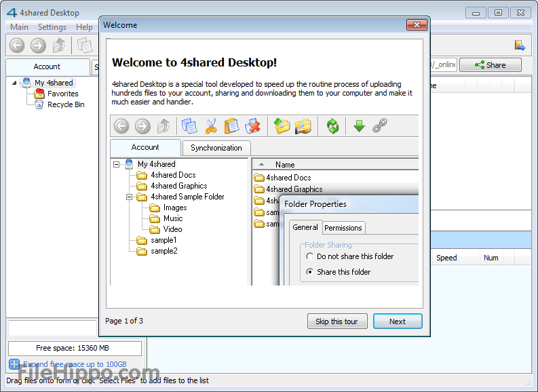Viewport: 538px width, 392px height.
Task: Click Up level icon in tour toolbar
Action: coord(164,126)
